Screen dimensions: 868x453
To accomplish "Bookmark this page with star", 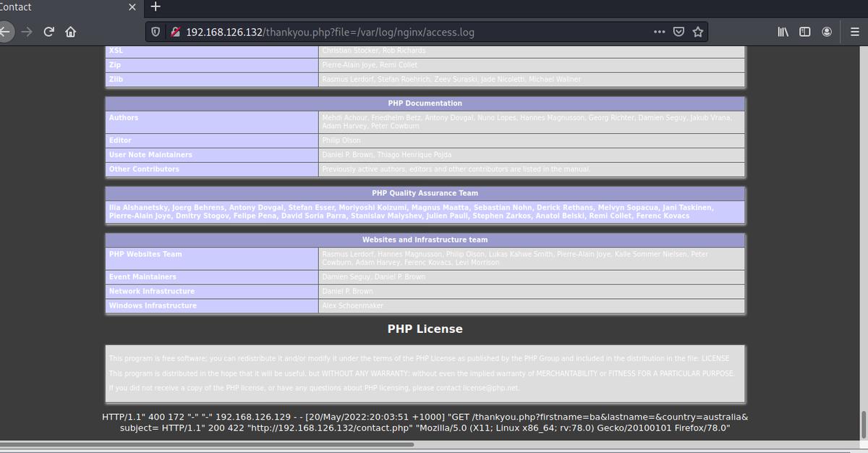I will pos(697,32).
